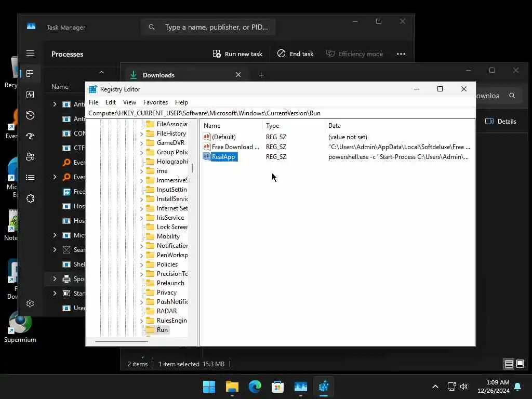Open Details list icon in Task Manager sidebar
The image size is (532, 399).
(30, 178)
